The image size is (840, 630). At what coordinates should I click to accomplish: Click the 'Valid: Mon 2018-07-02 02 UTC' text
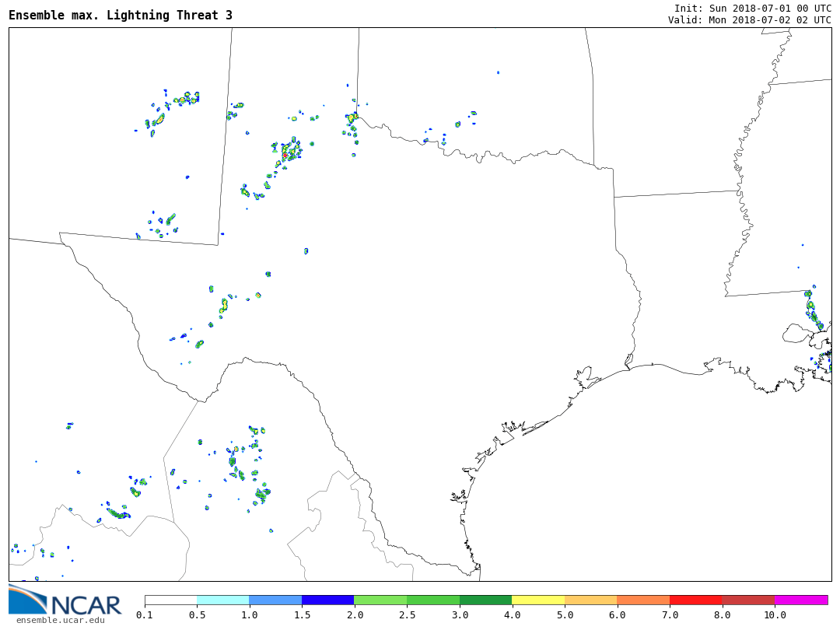(x=750, y=19)
